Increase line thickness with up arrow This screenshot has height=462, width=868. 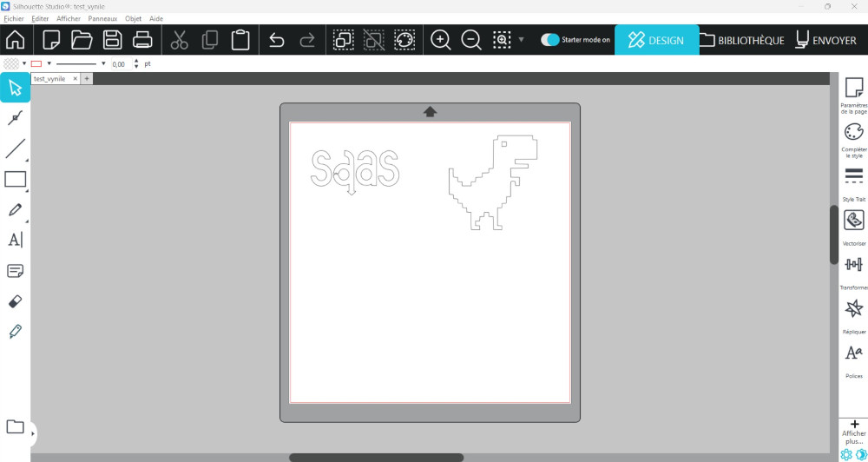137,61
